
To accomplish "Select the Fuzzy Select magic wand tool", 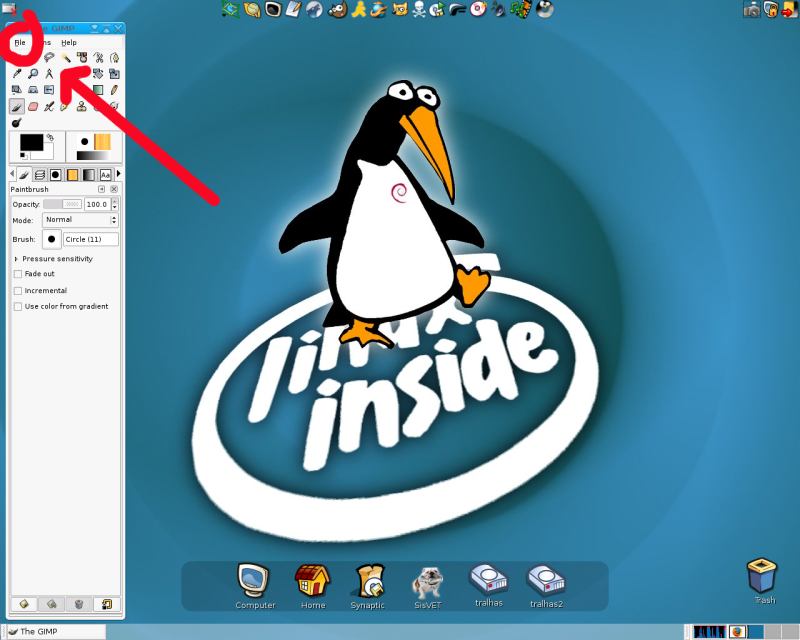I will pos(65,57).
